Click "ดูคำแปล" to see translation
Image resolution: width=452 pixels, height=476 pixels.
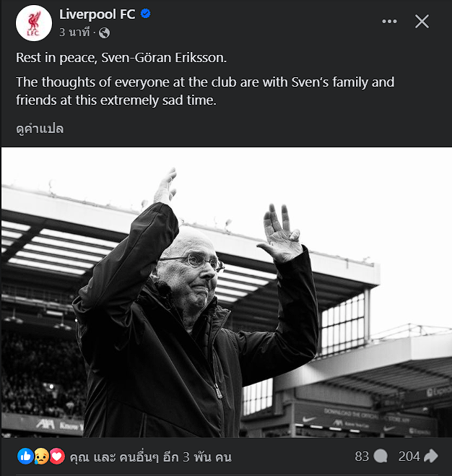[x=40, y=129]
